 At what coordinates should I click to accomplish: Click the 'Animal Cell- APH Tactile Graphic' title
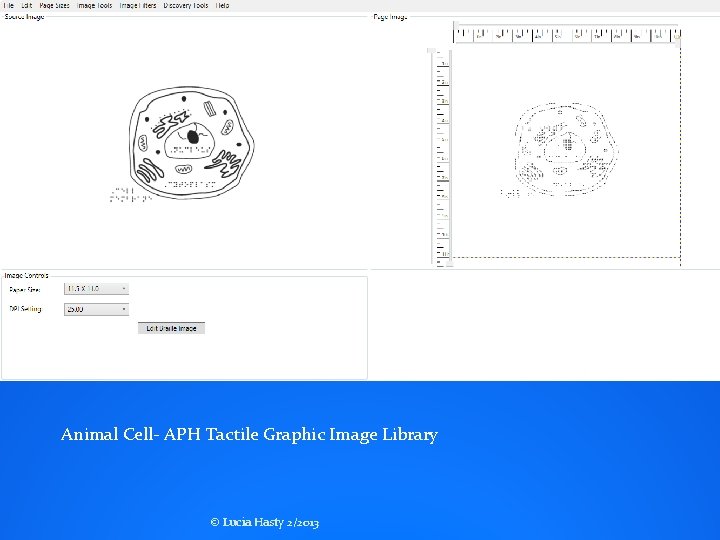point(249,434)
